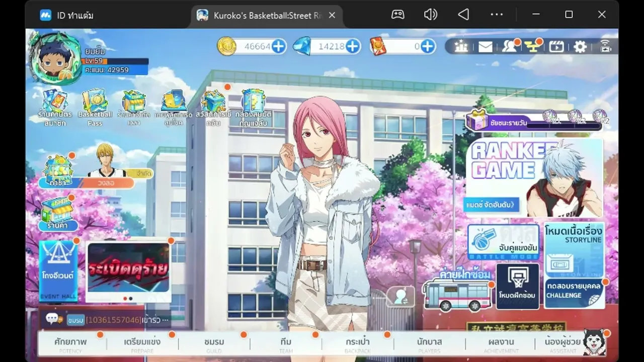Click the Lv.59 experience bar
This screenshot has width=644, height=362.
point(116,61)
